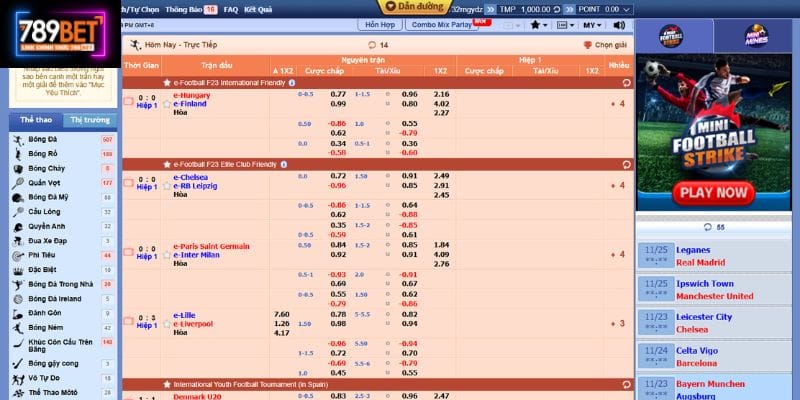Expand more markets +4 for e-Paris Saint Germain
This screenshot has width=800, height=400.
(618, 255)
